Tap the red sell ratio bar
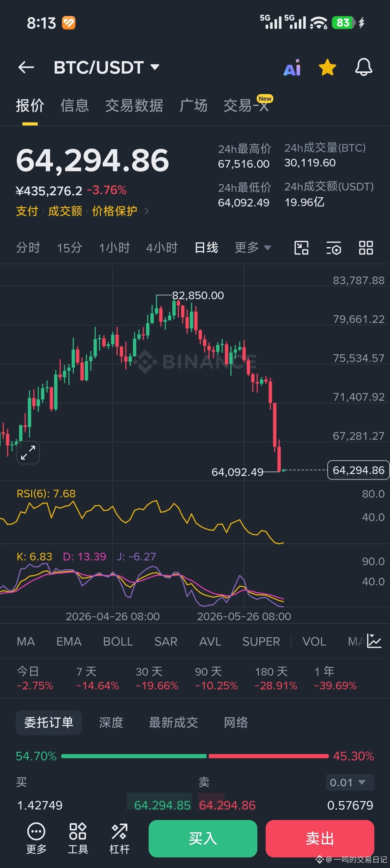390x868 pixels. [x=269, y=756]
